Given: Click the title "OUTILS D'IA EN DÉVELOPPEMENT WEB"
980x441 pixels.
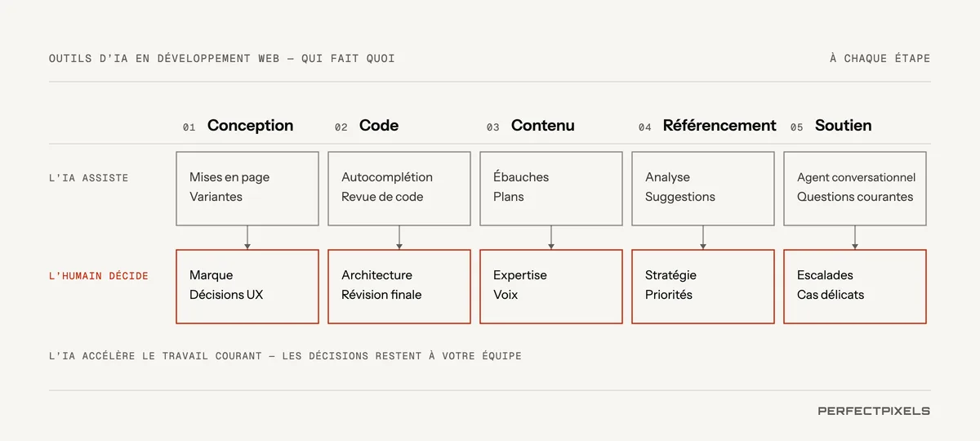Looking at the screenshot, I should pos(164,59).
